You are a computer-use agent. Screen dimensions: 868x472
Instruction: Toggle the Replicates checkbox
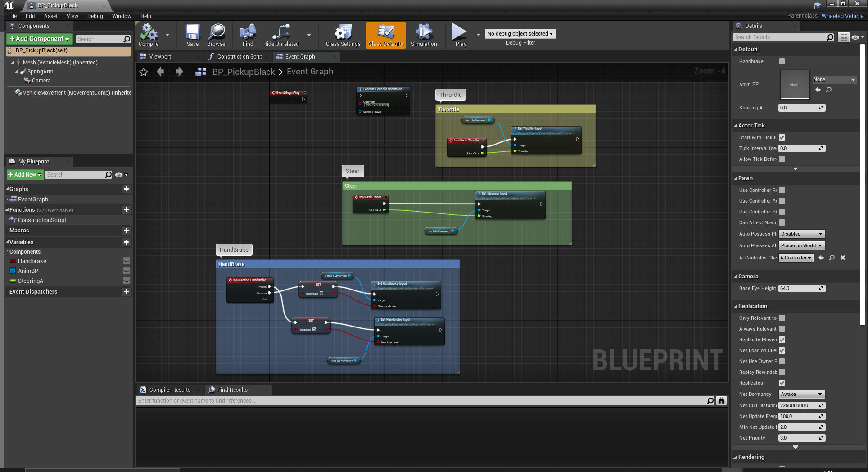click(782, 383)
